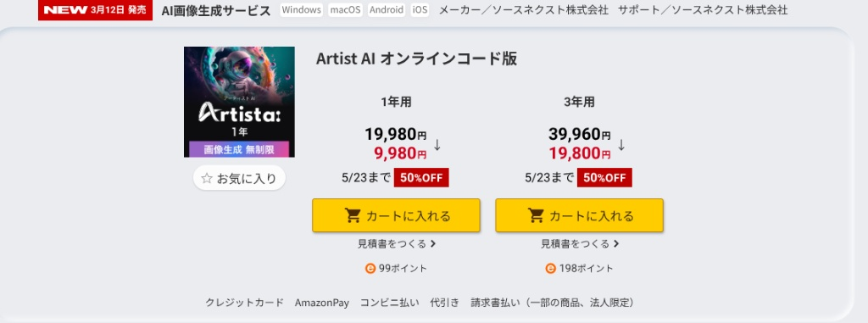The height and width of the screenshot is (323, 868).
Task: Click the orange point icon beside 99ポイント
Action: [370, 269]
